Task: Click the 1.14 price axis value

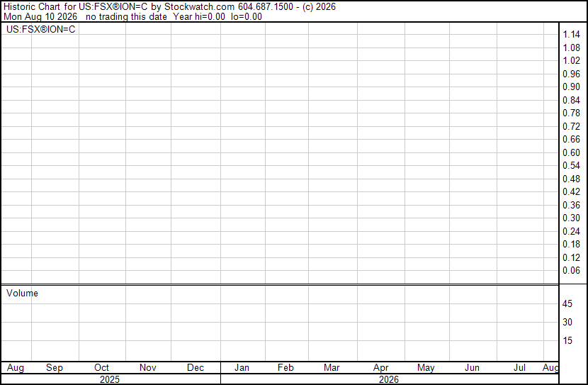Action: coord(571,35)
